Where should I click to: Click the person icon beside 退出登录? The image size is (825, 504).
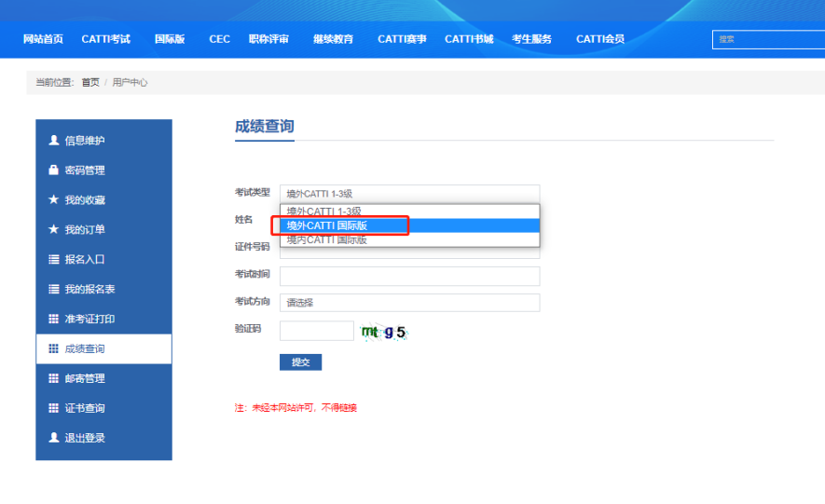coord(54,437)
